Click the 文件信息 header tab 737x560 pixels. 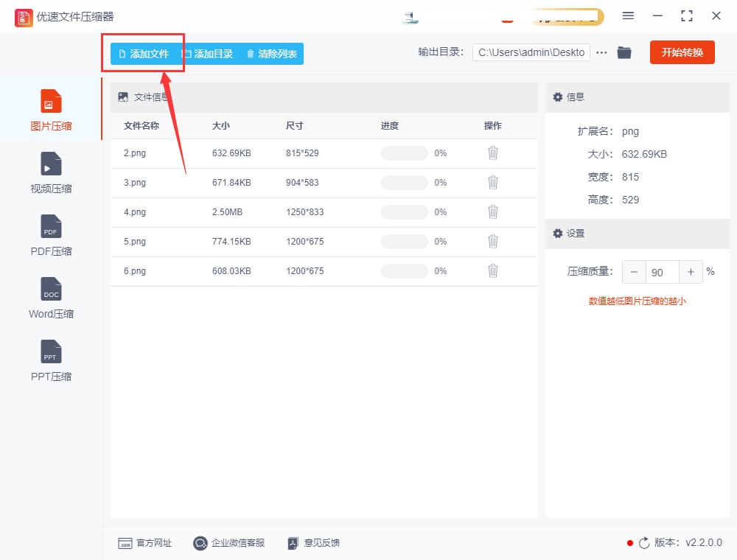(144, 97)
